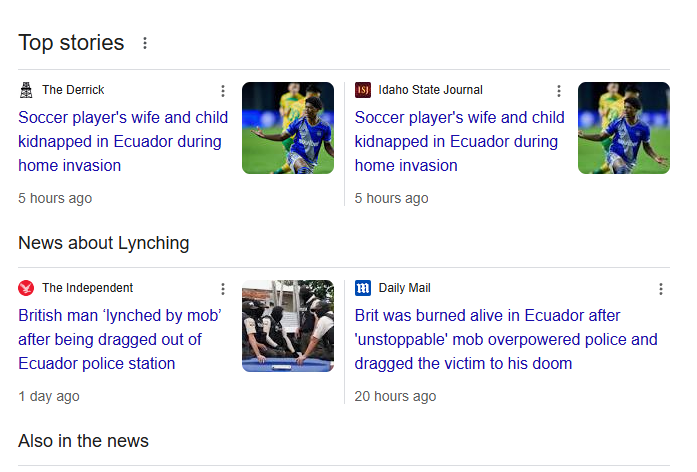Click the masked police thumbnail image
The height and width of the screenshot is (472, 697).
[x=288, y=326]
